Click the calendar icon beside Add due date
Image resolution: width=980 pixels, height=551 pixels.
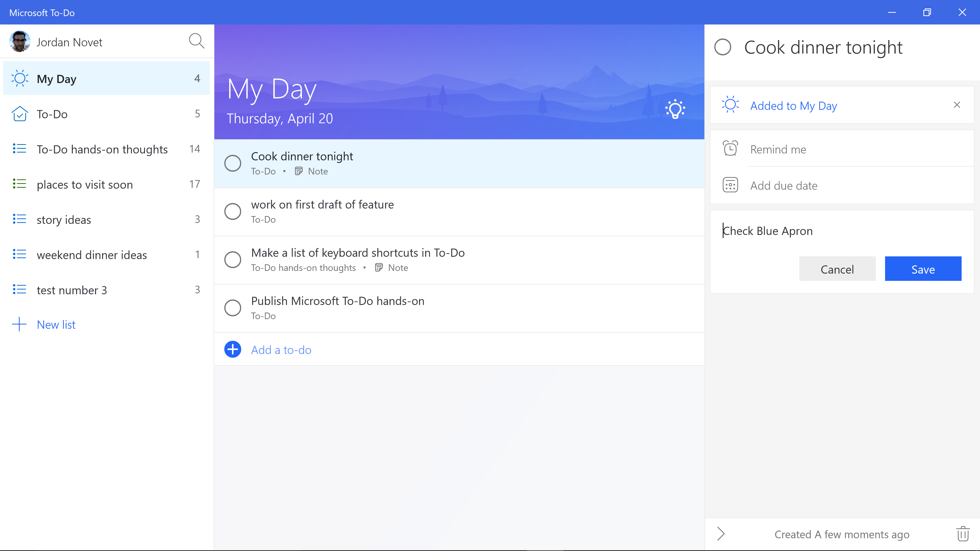pos(730,185)
